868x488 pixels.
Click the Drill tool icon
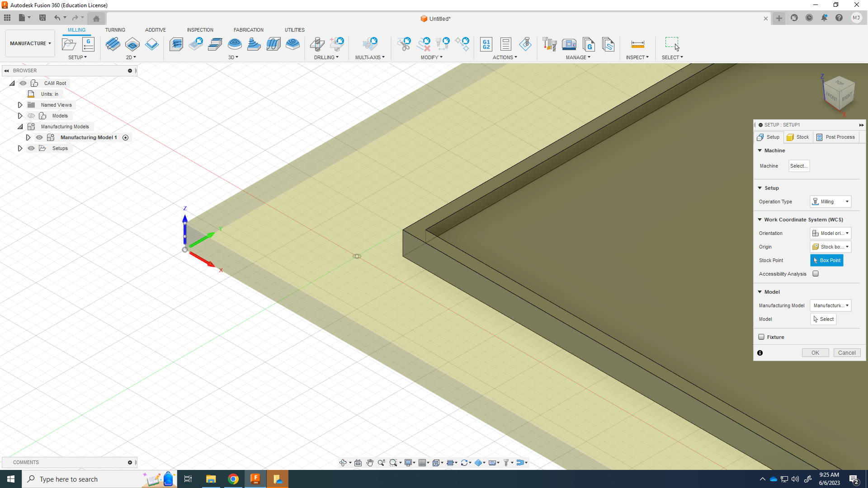[x=317, y=44]
